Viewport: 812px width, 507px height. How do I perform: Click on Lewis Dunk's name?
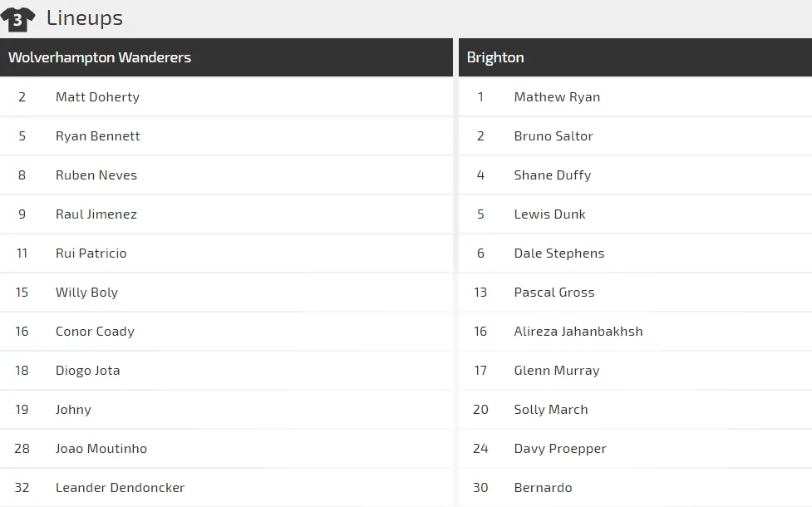pos(549,214)
